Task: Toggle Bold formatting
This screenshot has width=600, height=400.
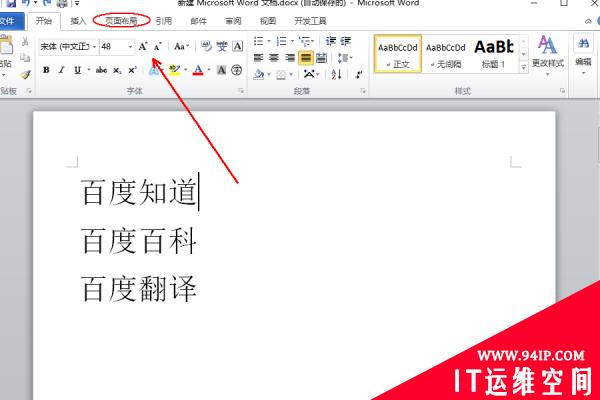Action: [x=46, y=70]
